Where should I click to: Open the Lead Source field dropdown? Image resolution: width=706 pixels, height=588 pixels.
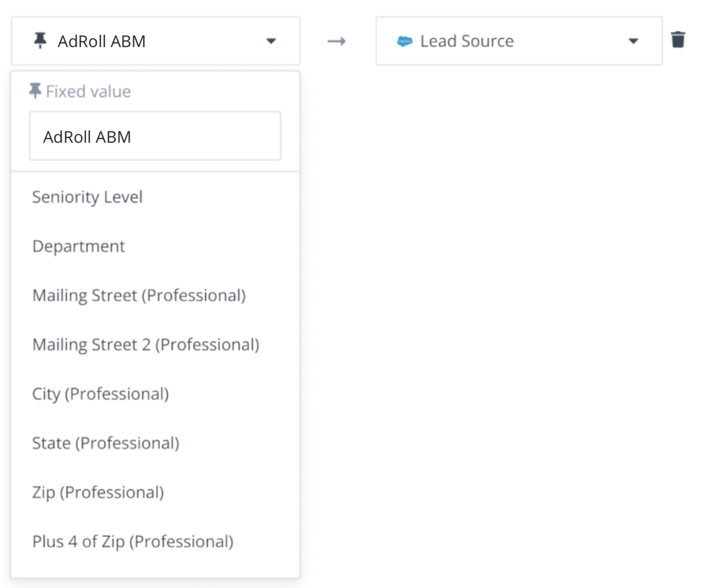click(x=518, y=41)
